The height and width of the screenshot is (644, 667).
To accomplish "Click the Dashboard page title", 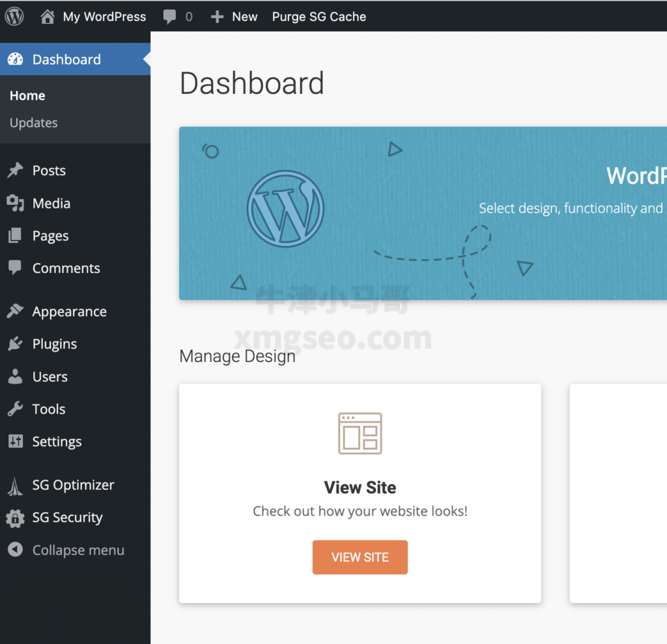I will pos(252,83).
